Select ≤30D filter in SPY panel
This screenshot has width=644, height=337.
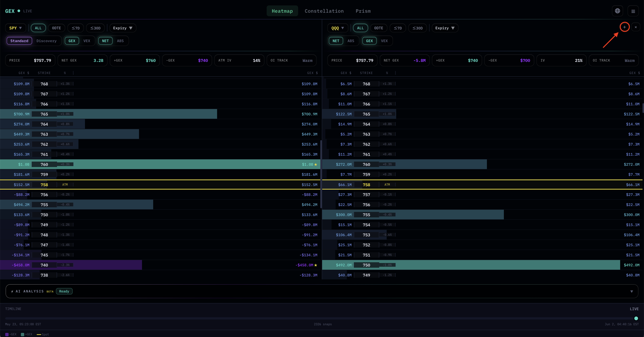pyautogui.click(x=95, y=28)
